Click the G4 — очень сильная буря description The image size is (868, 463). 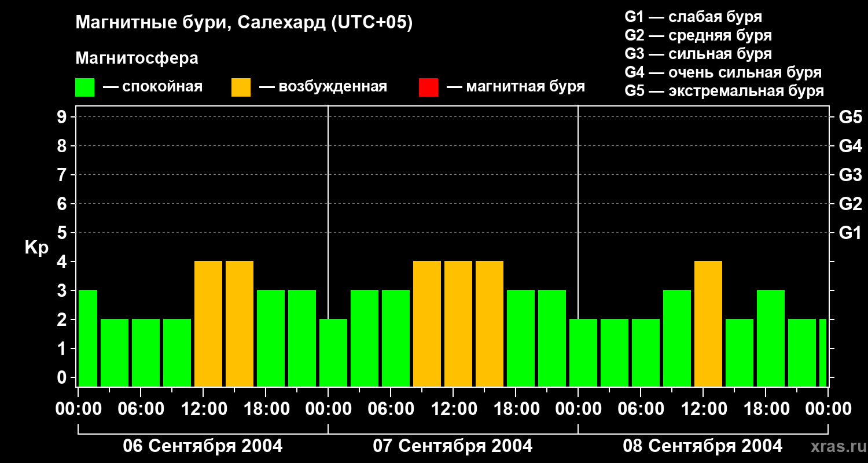click(723, 72)
